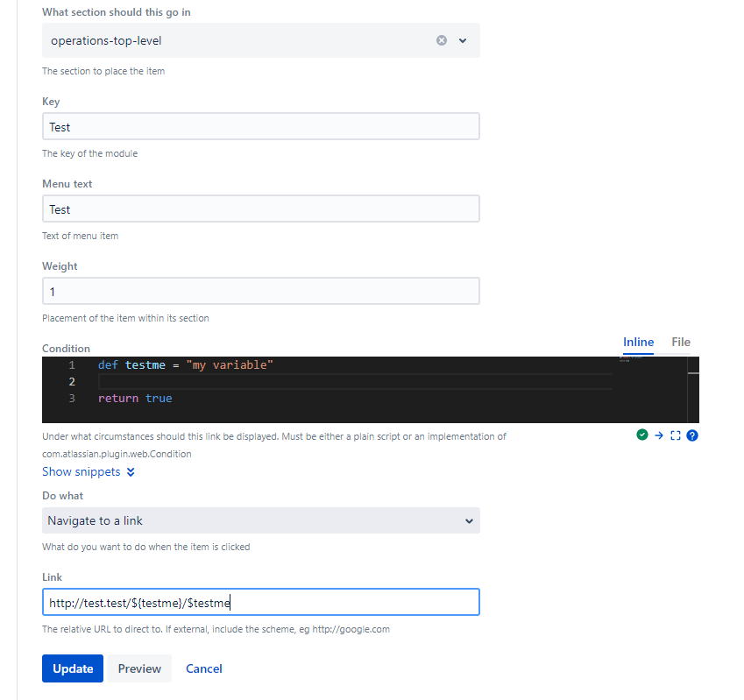The image size is (744, 700).
Task: Click the Menu text input field
Action: click(x=261, y=209)
